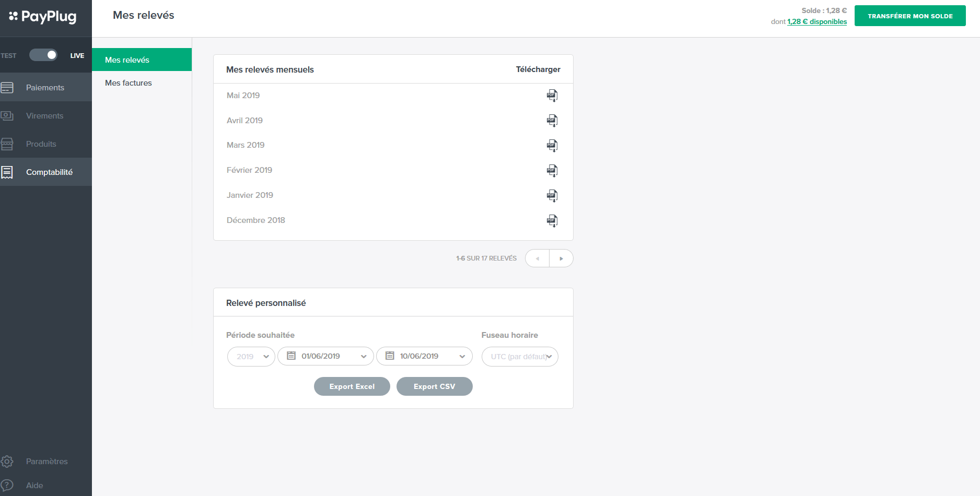Click Transférer mon solde button
This screenshot has height=496, width=980.
(x=910, y=16)
